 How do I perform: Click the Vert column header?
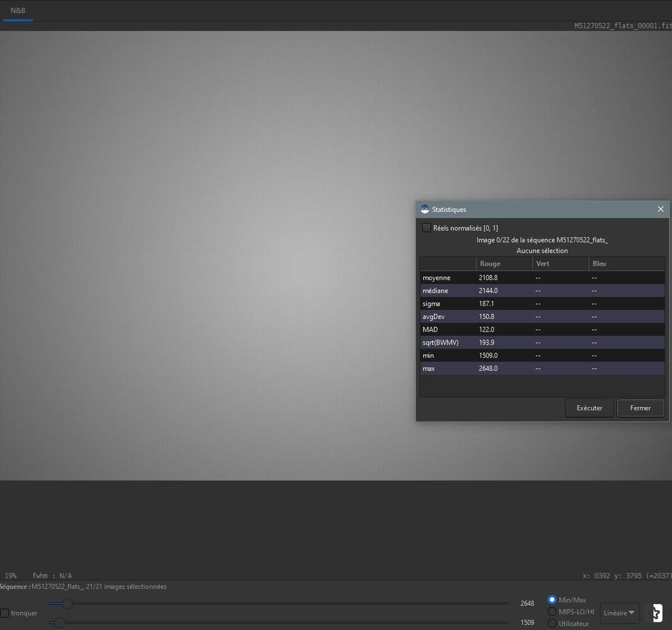click(561, 263)
